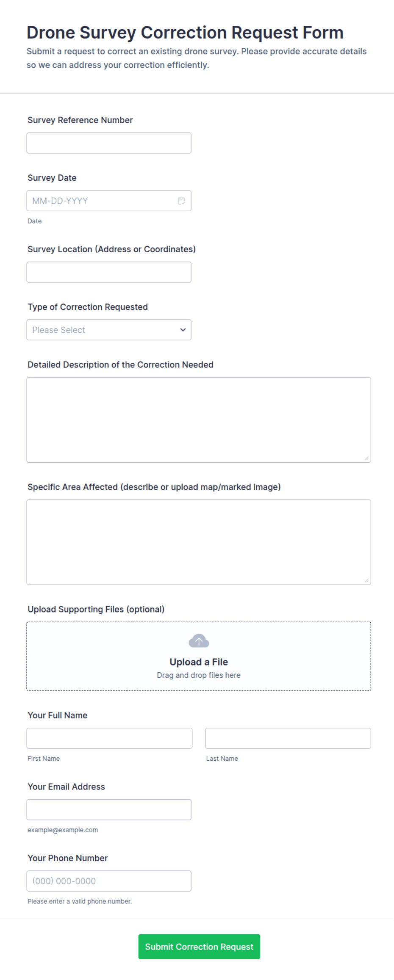Click the Survey Reference Number input
Image resolution: width=394 pixels, height=980 pixels.
[x=109, y=143]
